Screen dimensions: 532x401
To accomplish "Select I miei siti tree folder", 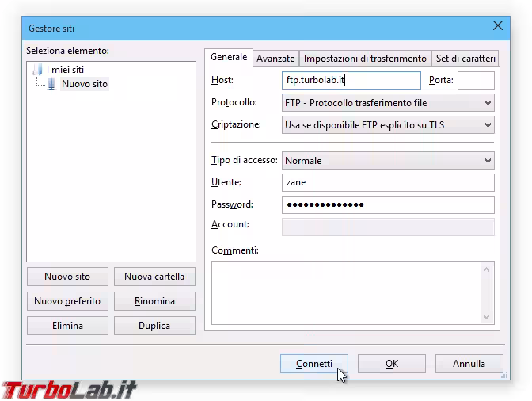I will click(65, 70).
